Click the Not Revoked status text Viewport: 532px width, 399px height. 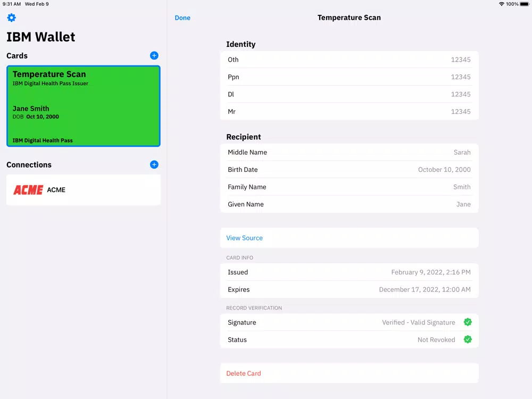click(436, 339)
